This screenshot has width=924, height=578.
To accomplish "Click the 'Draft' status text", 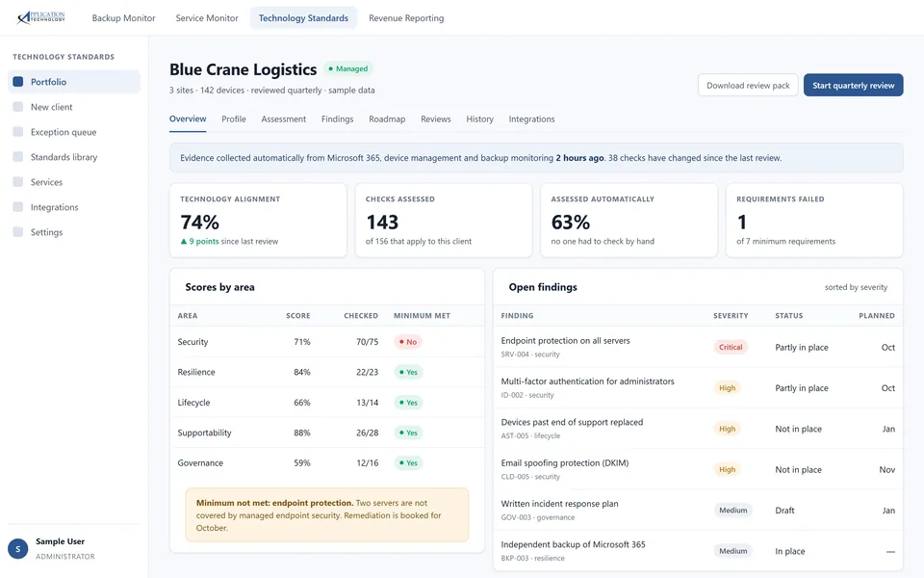I will click(x=784, y=511).
